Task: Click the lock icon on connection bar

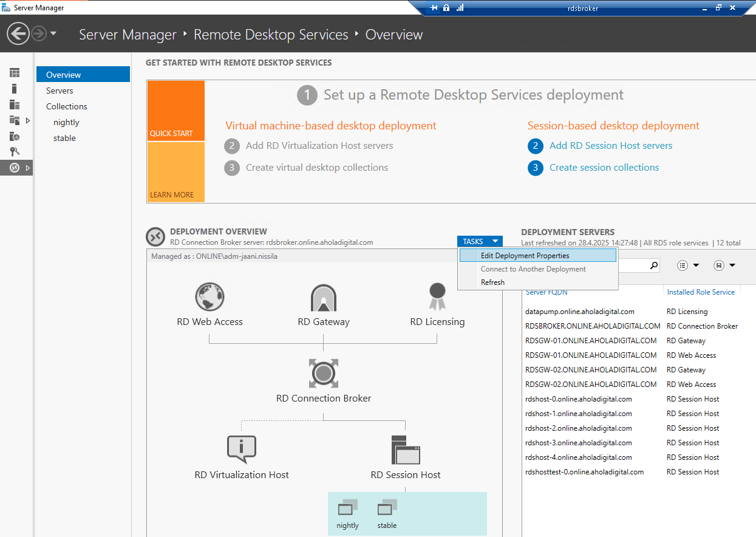Action: tap(446, 7)
